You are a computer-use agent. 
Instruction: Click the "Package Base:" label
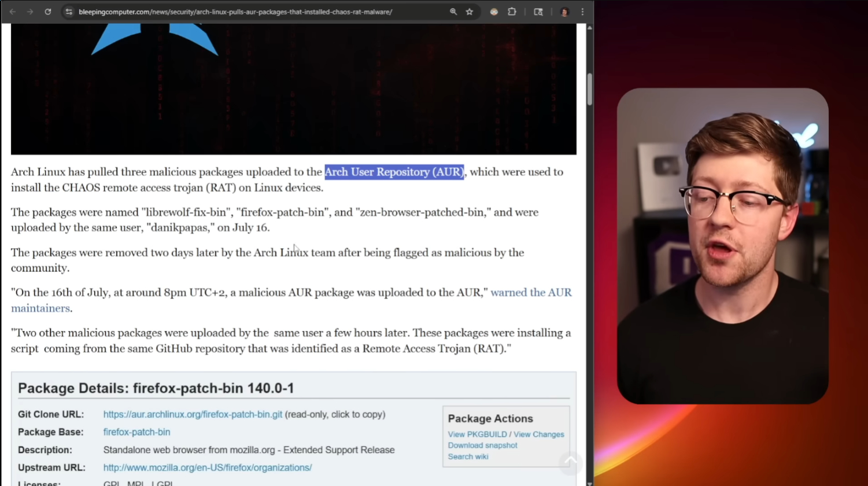[51, 432]
